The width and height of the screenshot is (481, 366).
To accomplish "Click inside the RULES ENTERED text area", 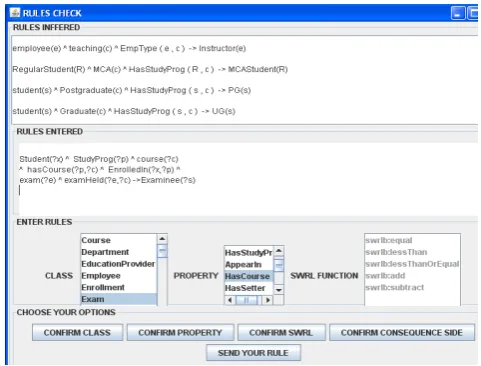I will (x=248, y=179).
